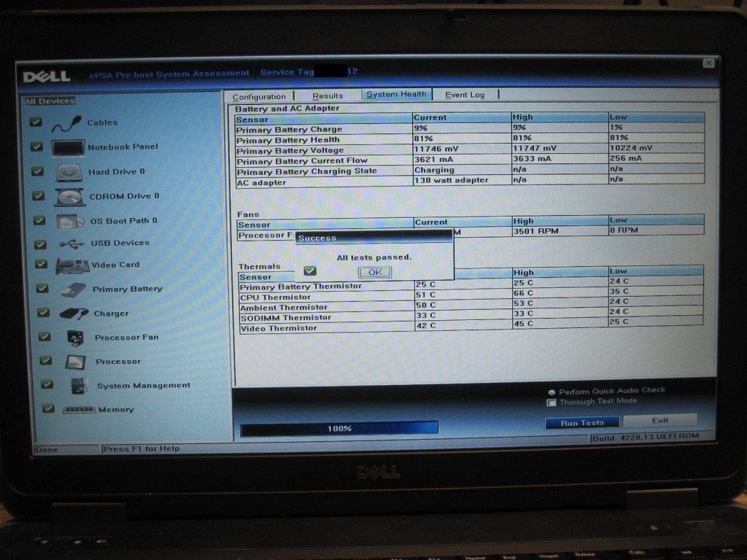747x560 pixels.
Task: Select the Processor Fan icon
Action: click(x=76, y=338)
